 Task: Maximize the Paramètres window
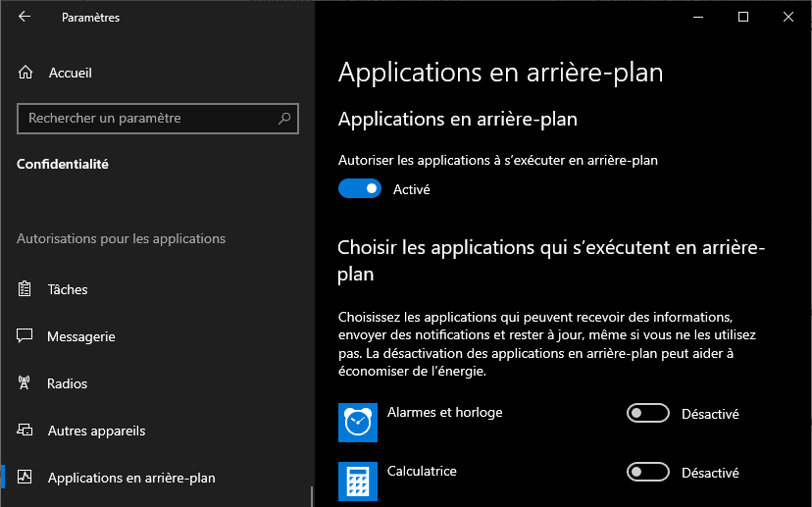[x=743, y=17]
